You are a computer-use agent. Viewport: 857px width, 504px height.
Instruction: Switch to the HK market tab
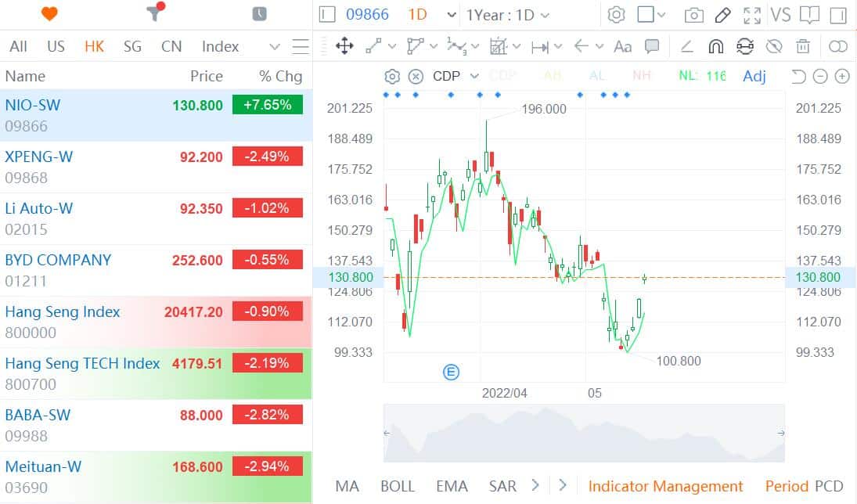click(94, 46)
